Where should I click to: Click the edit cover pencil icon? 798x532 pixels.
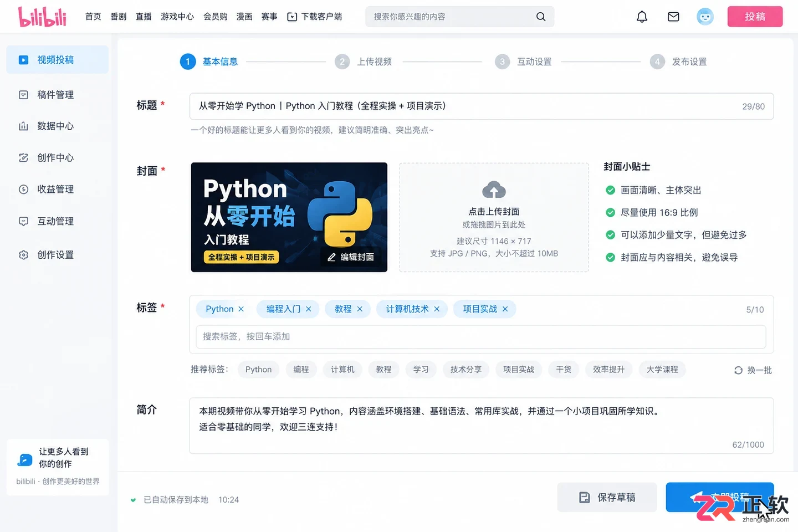(331, 257)
